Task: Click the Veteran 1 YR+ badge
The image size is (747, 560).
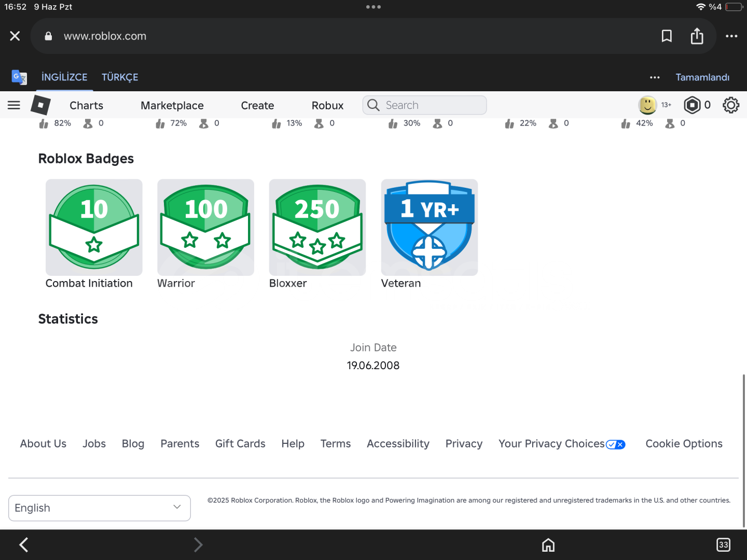Action: click(x=430, y=227)
